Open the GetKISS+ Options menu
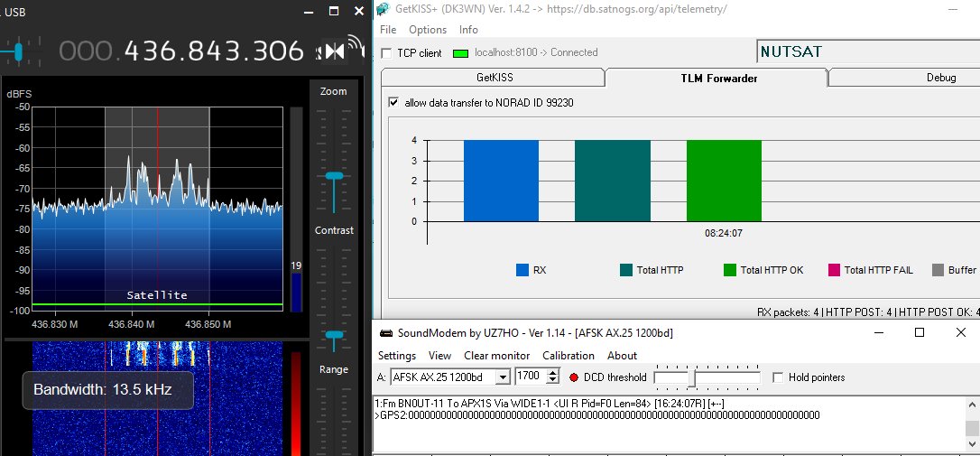 point(428,30)
